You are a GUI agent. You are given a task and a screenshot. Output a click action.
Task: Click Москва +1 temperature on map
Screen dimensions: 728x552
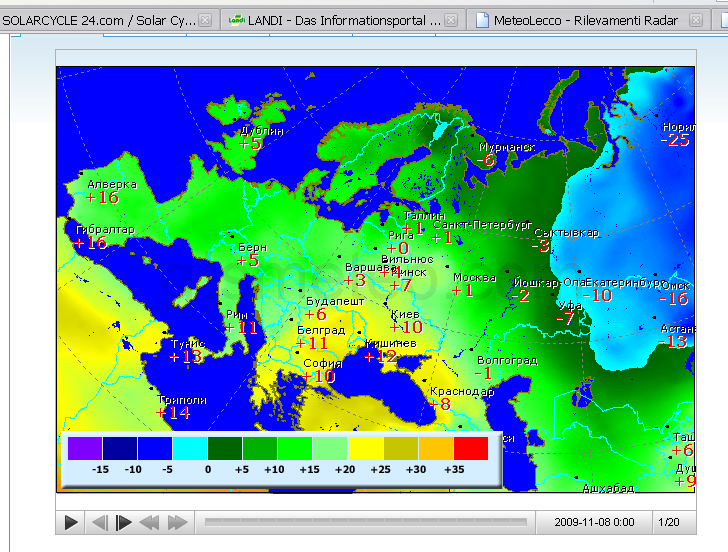[462, 291]
